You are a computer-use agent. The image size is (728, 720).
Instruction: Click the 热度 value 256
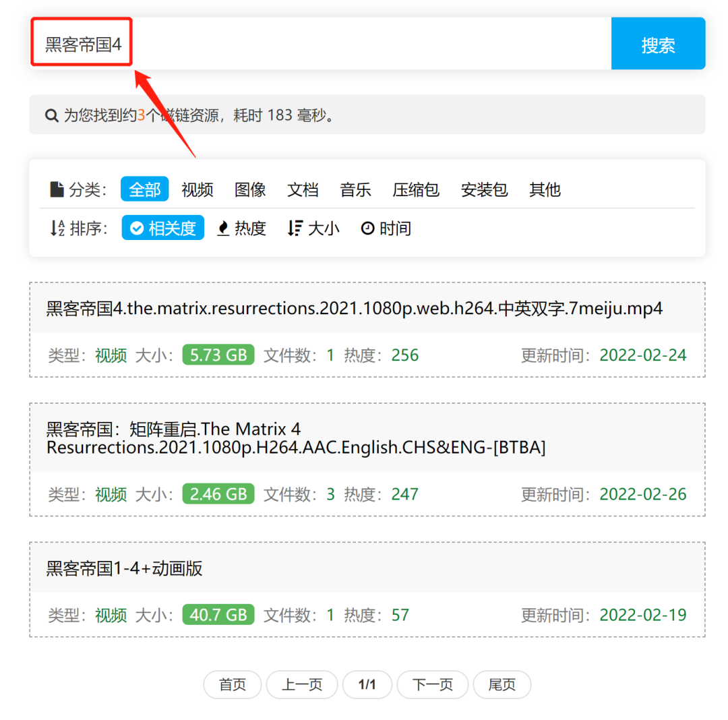(405, 355)
